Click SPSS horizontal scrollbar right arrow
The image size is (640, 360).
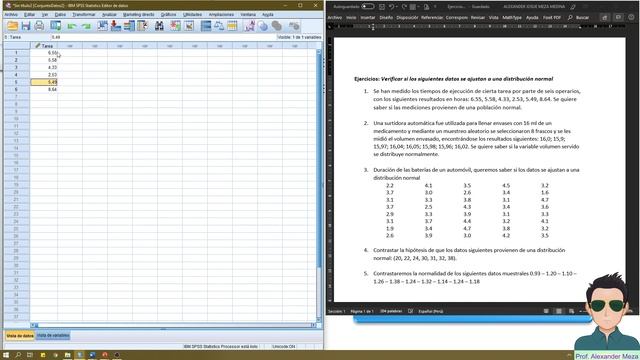point(313,325)
